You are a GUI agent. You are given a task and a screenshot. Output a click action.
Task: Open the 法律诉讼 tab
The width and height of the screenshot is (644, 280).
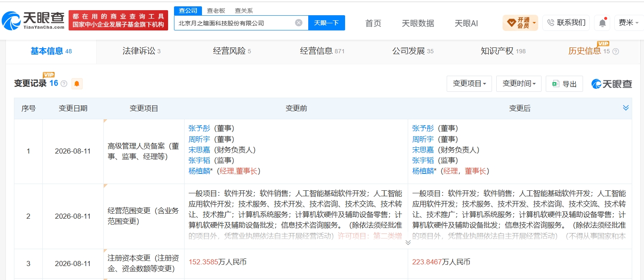click(x=141, y=51)
